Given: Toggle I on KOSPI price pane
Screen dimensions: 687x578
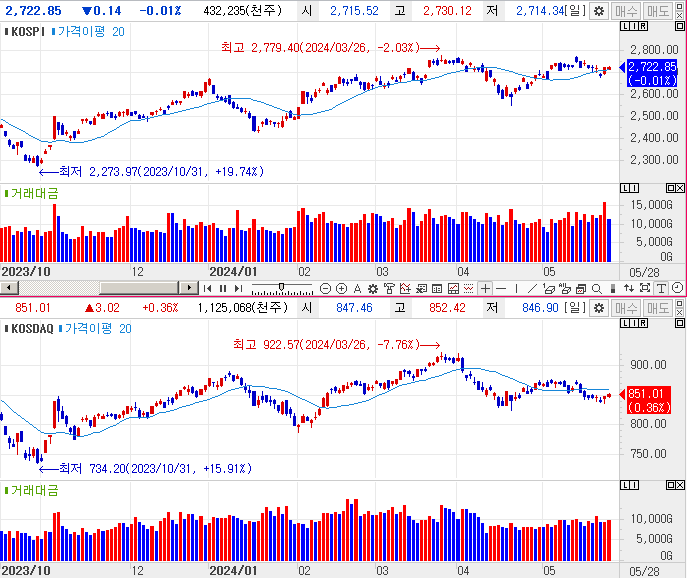Looking at the screenshot, I should (634, 26).
